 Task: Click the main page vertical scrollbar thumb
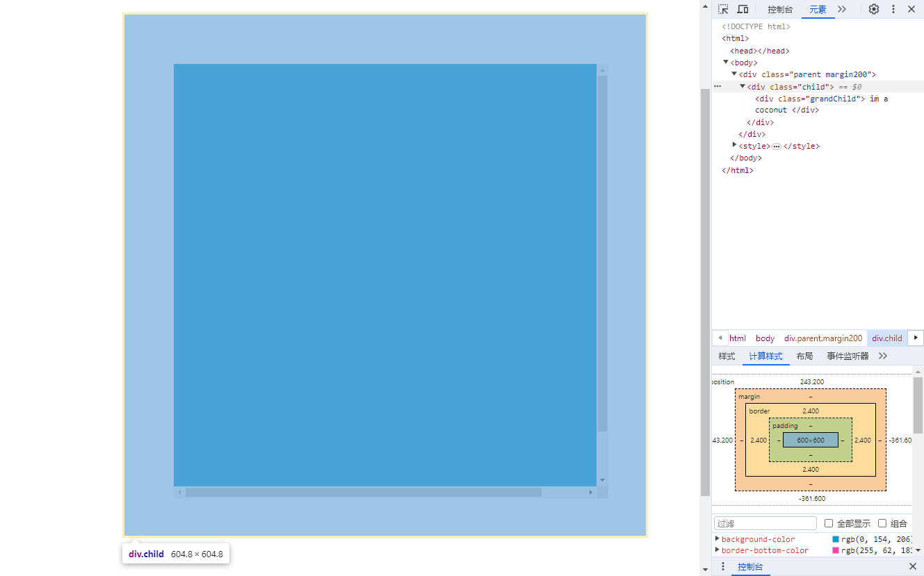pyautogui.click(x=705, y=293)
